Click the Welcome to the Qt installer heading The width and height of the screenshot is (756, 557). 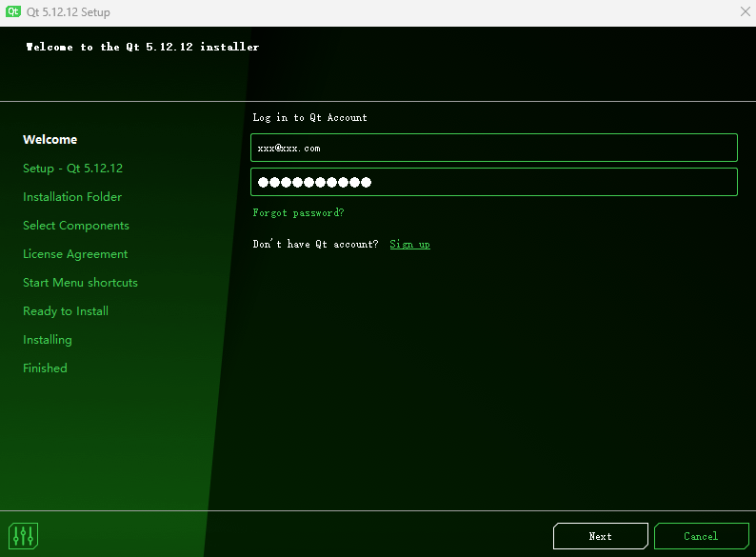[143, 47]
